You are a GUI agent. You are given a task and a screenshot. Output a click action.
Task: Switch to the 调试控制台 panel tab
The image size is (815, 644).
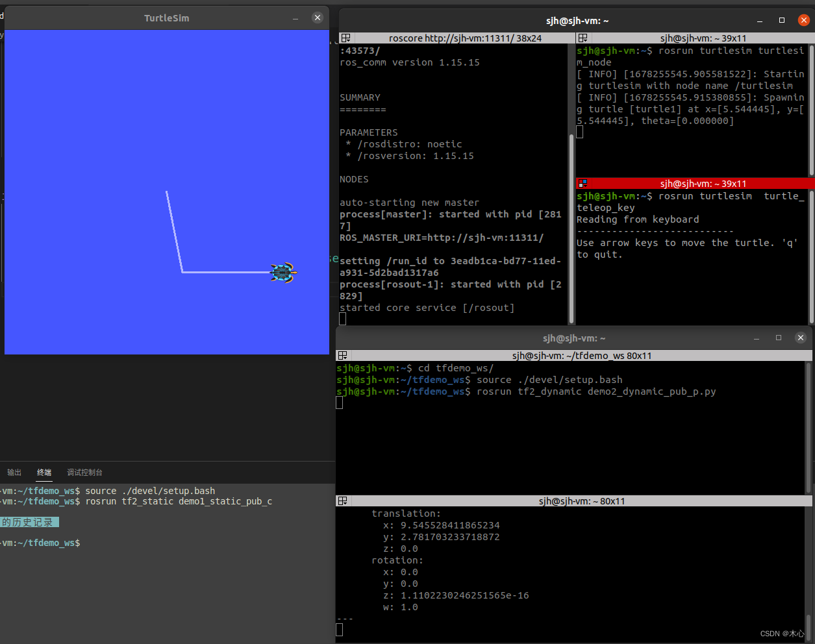[84, 473]
